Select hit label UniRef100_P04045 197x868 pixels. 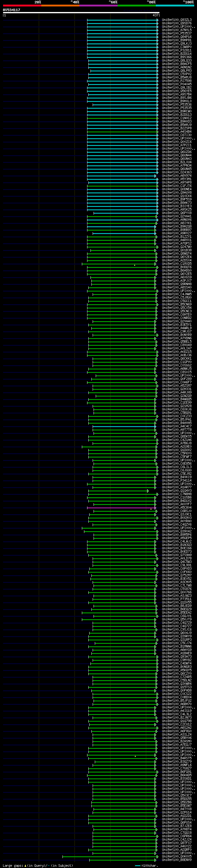point(176,84)
